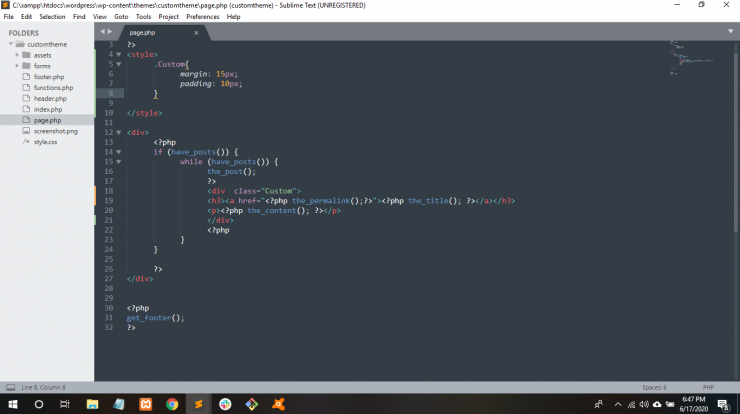
Task: Expand the forms folder
Action: (17, 66)
